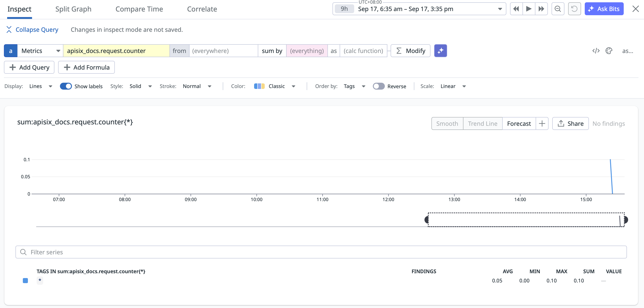The height and width of the screenshot is (308, 644).
Task: Select query label a
Action: pyautogui.click(x=11, y=51)
